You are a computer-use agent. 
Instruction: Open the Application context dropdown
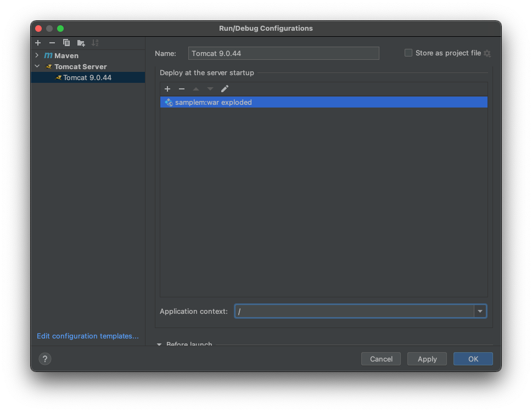[480, 311]
